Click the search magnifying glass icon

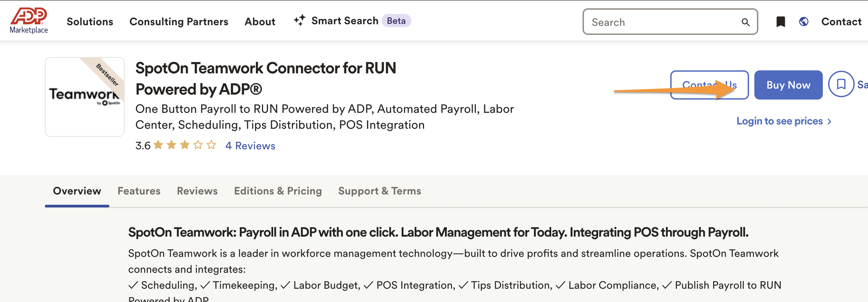point(745,22)
